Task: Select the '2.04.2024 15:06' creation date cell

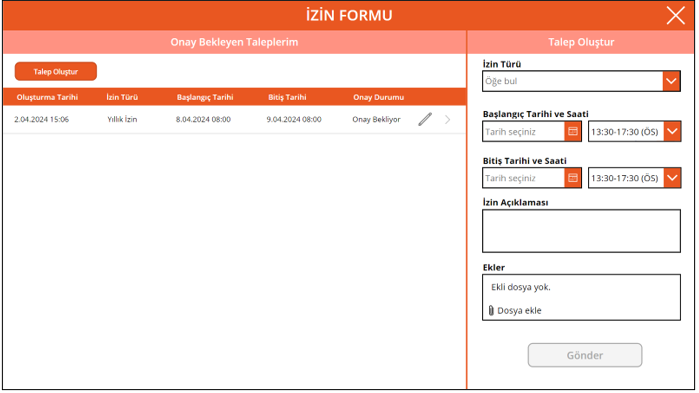Action: 41,119
